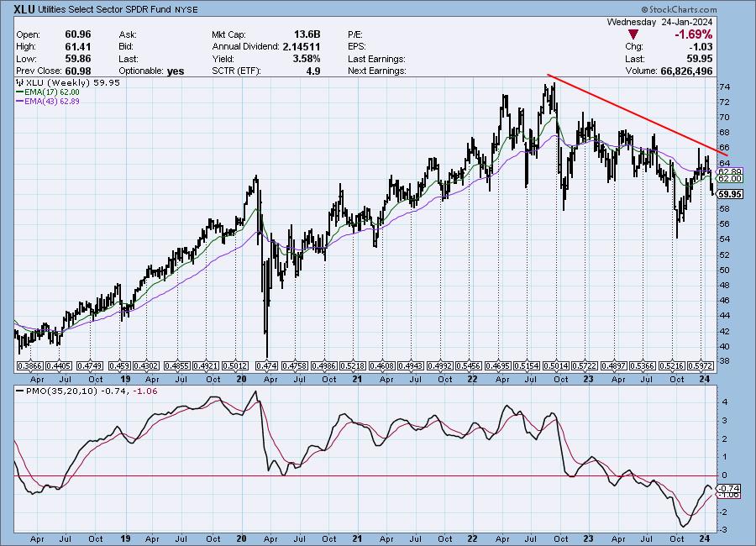Click the dividend box 0.4921
This screenshot has width=756, height=546.
[x=206, y=366]
